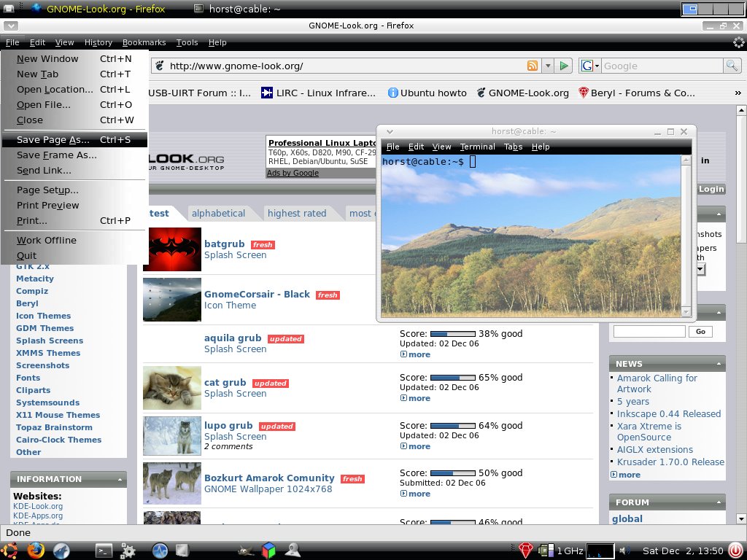
Task: Click the terminal scrollbar down arrow
Action: click(x=686, y=312)
